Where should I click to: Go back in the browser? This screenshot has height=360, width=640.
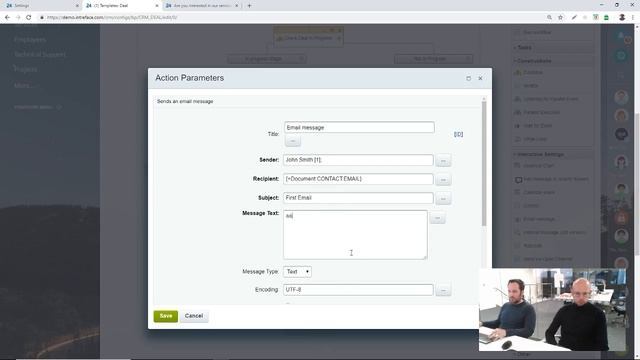7,18
